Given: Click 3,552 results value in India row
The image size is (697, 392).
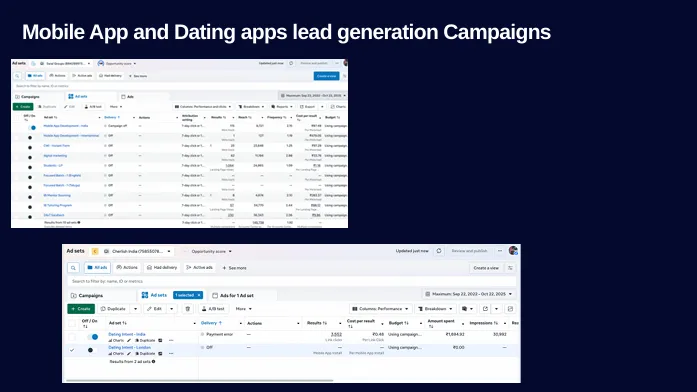Looking at the screenshot, I should [336, 334].
